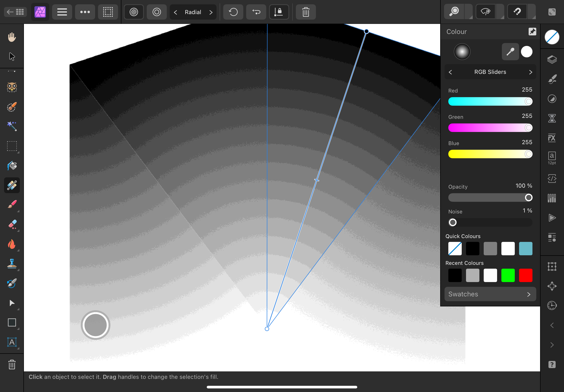Delete the gradient fill using toolbar trash

tap(306, 12)
